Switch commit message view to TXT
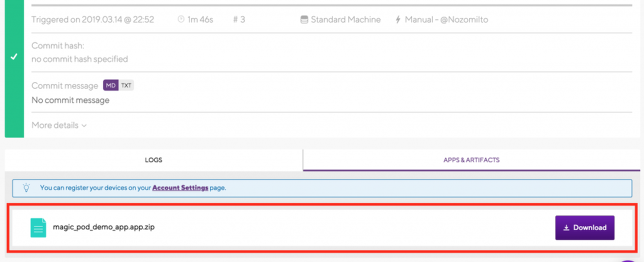 point(126,85)
